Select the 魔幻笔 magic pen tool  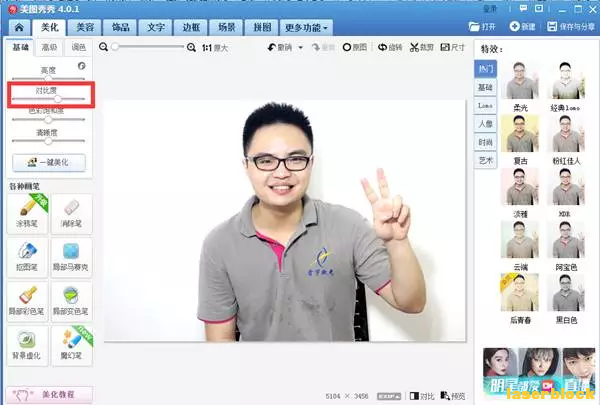tap(72, 346)
